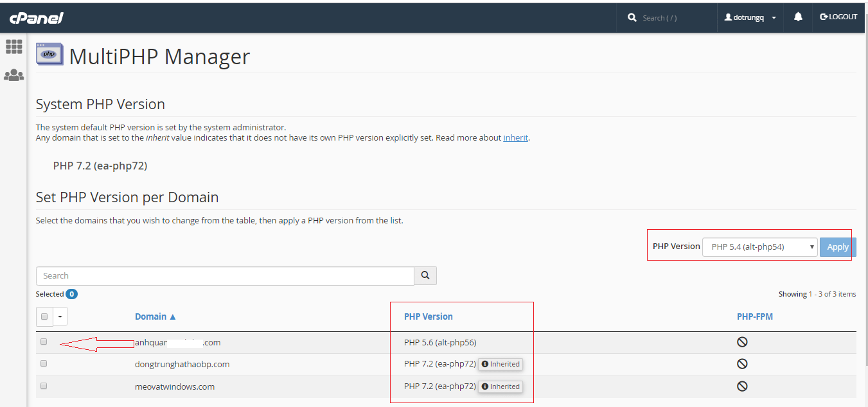Click the magnifier button beside domain search

pos(425,275)
